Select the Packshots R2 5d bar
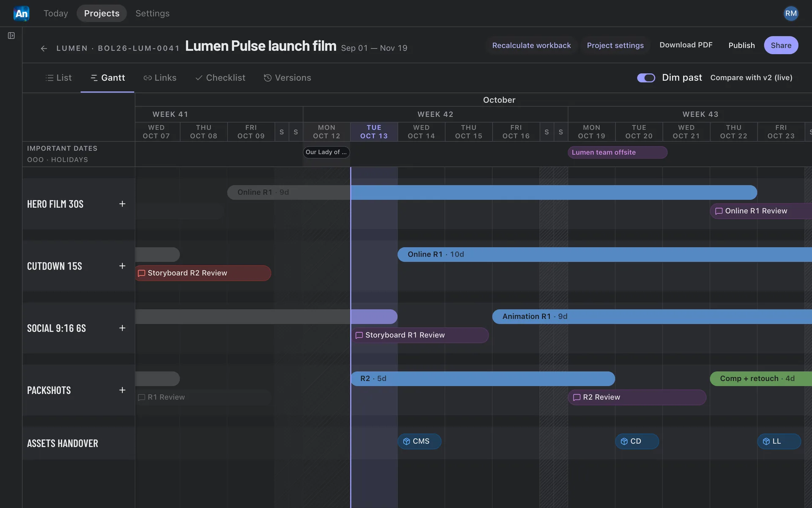Image resolution: width=812 pixels, height=508 pixels. click(483, 378)
